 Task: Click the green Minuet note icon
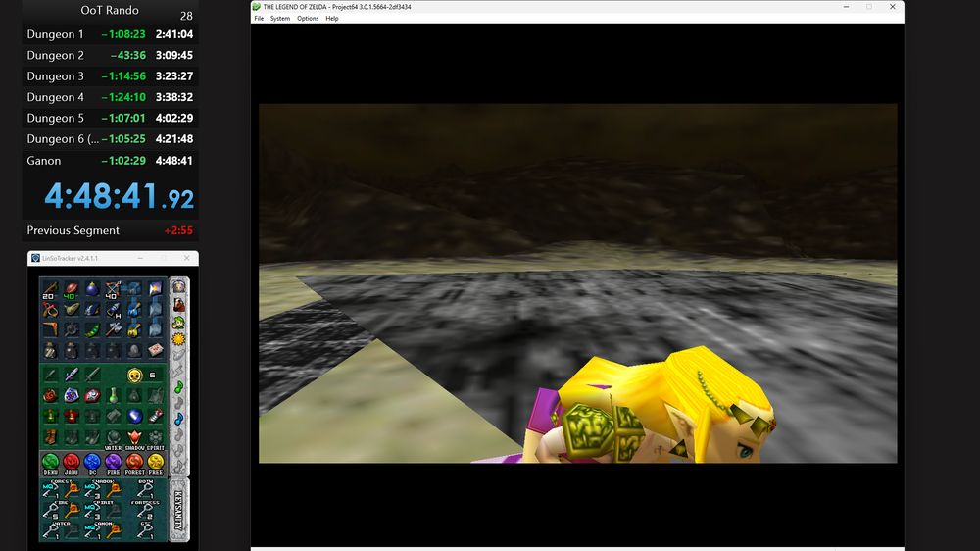[x=178, y=387]
